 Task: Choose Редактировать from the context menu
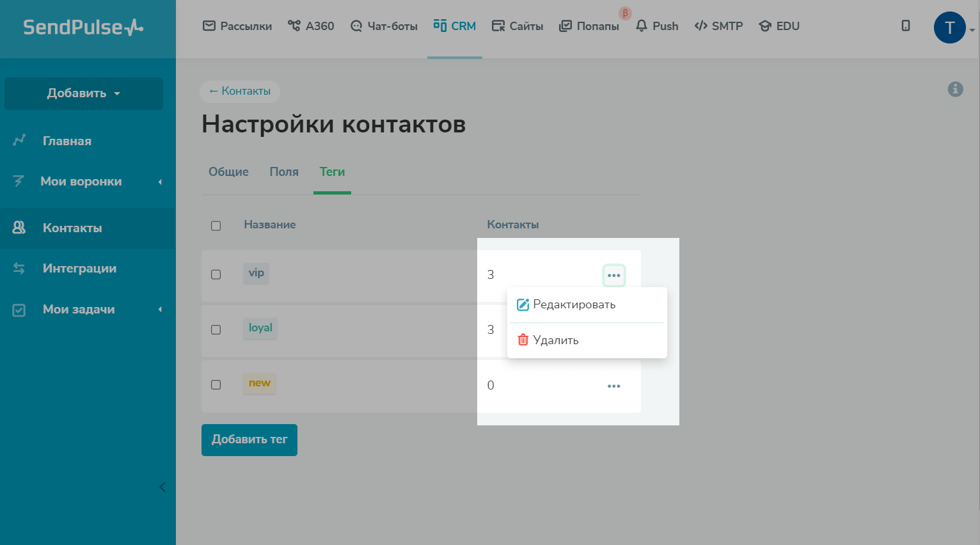pos(574,304)
